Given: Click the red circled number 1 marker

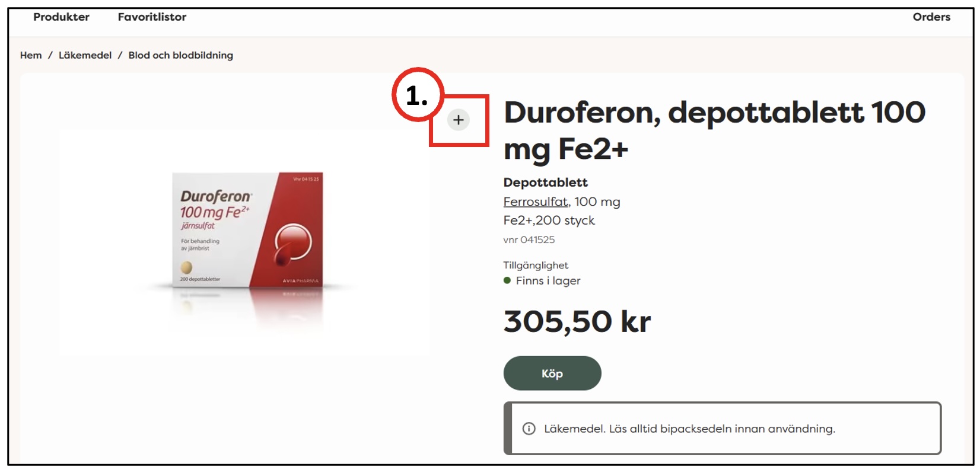Looking at the screenshot, I should [x=418, y=95].
